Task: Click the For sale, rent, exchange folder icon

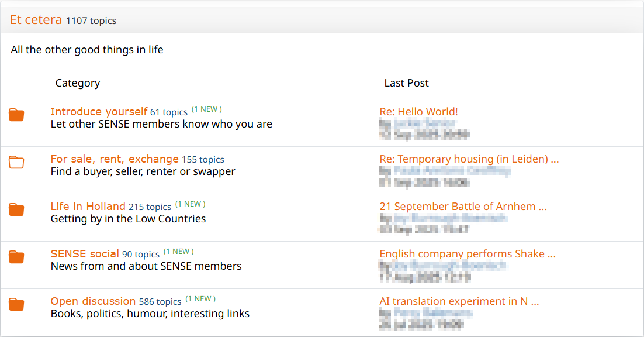Action: click(x=16, y=162)
